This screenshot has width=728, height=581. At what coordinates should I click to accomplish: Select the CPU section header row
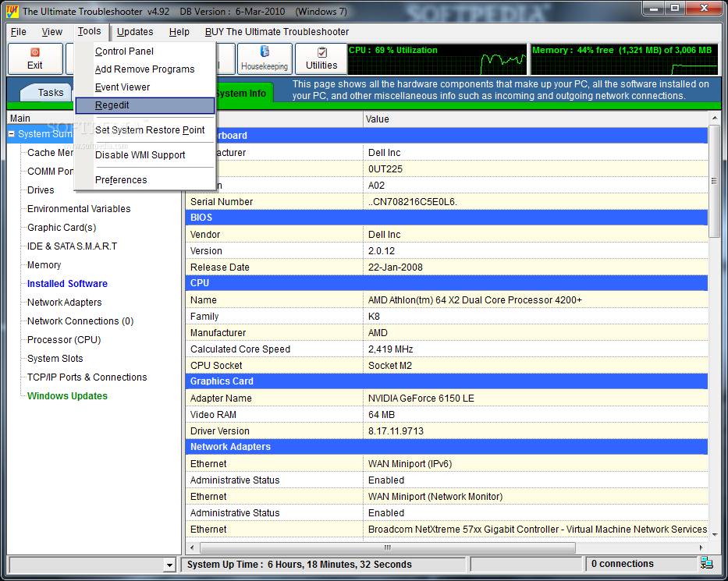pos(446,283)
